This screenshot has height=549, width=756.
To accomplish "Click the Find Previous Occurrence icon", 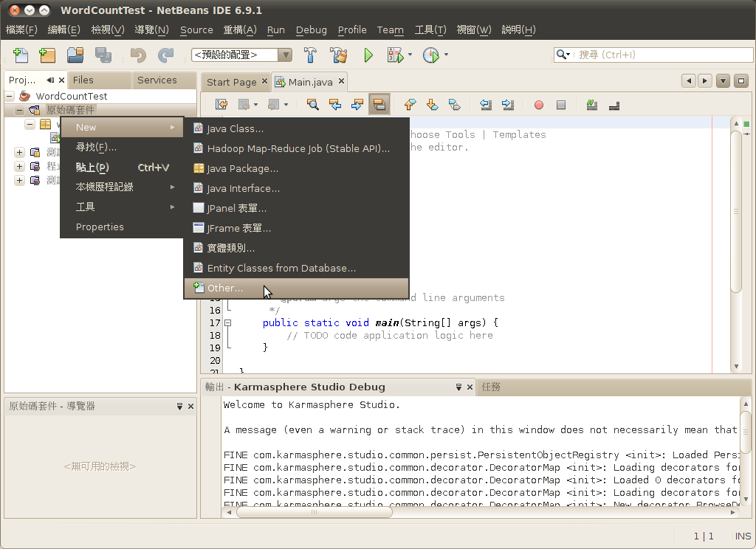I will (334, 104).
